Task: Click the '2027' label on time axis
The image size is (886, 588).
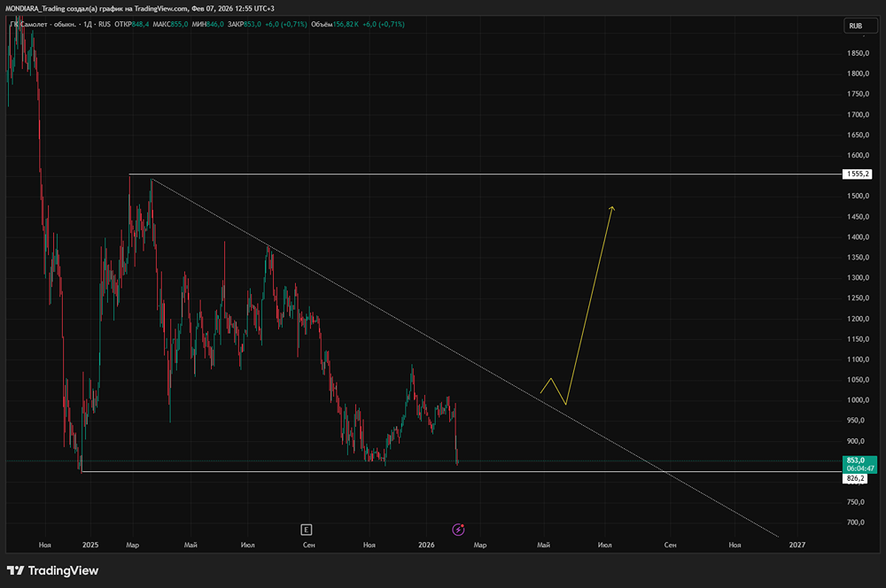Action: [x=797, y=545]
